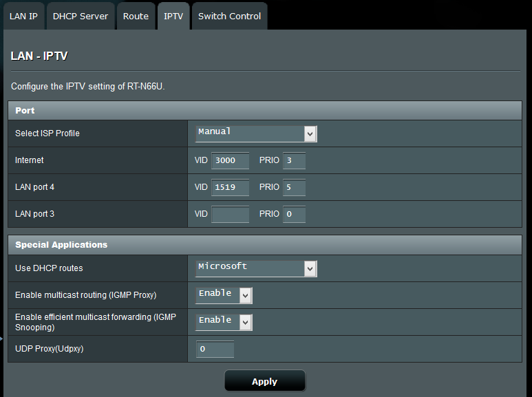The image size is (532, 397).
Task: Focus the LAN port 4 VID field
Action: [x=230, y=187]
